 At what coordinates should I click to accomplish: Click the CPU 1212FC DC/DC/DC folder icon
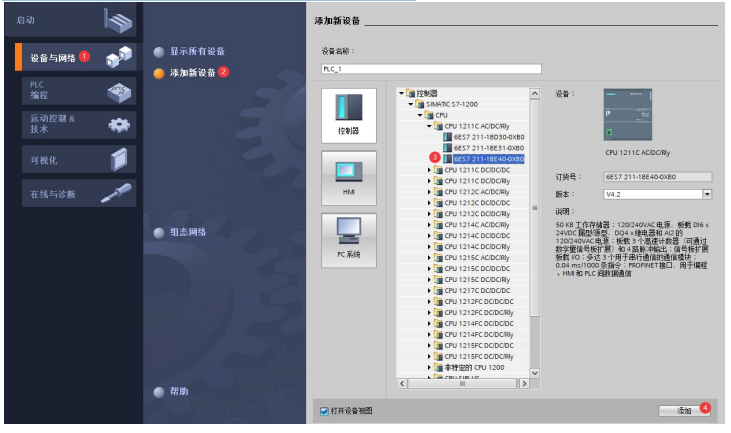coord(438,302)
